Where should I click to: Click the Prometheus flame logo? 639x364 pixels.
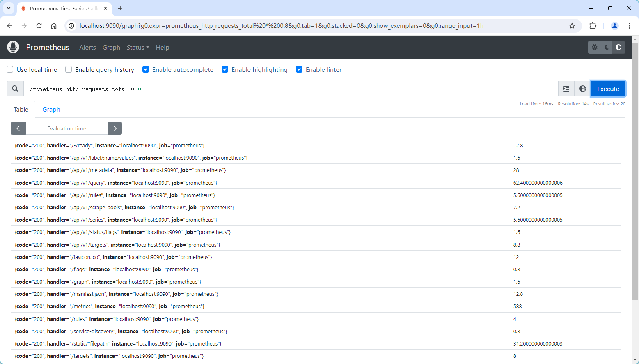(x=13, y=47)
